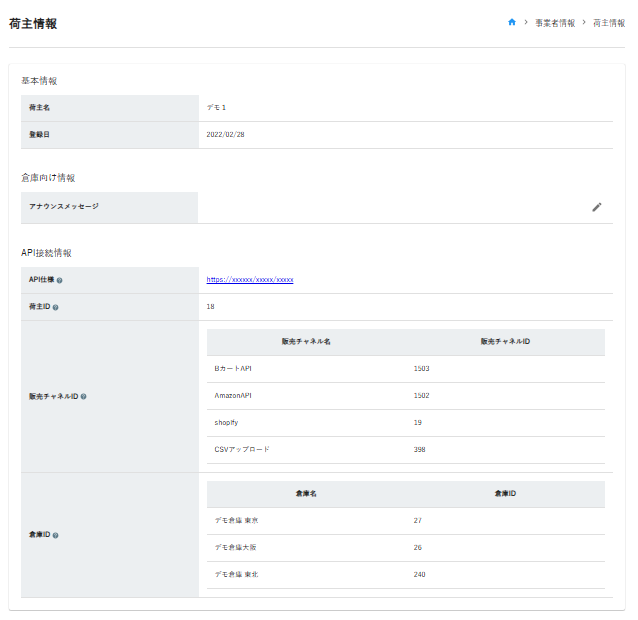The width and height of the screenshot is (638, 620).
Task: Click the 販売チャネルID column header
Action: coord(505,342)
